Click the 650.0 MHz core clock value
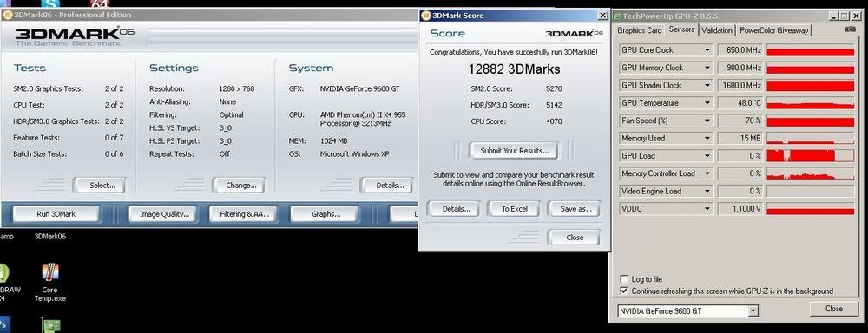Viewport: 868px width, 333px height. click(x=740, y=50)
